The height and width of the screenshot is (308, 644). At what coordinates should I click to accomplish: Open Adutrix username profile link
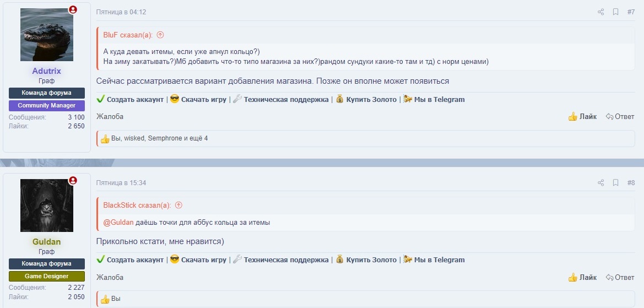47,71
